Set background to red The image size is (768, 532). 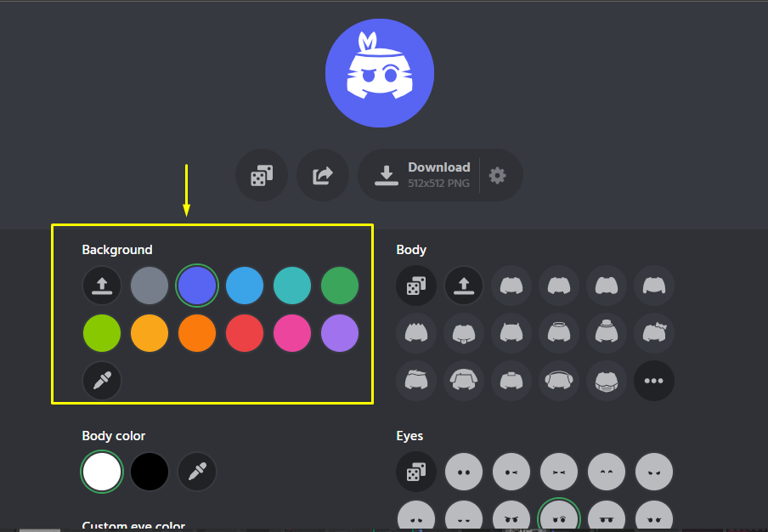tap(245, 333)
